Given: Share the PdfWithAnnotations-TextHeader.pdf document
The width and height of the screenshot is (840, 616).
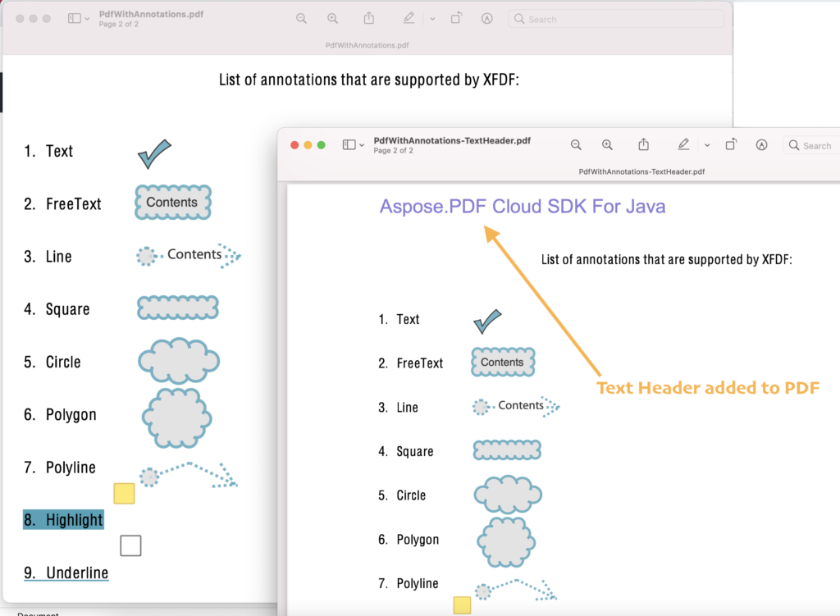Looking at the screenshot, I should (643, 144).
